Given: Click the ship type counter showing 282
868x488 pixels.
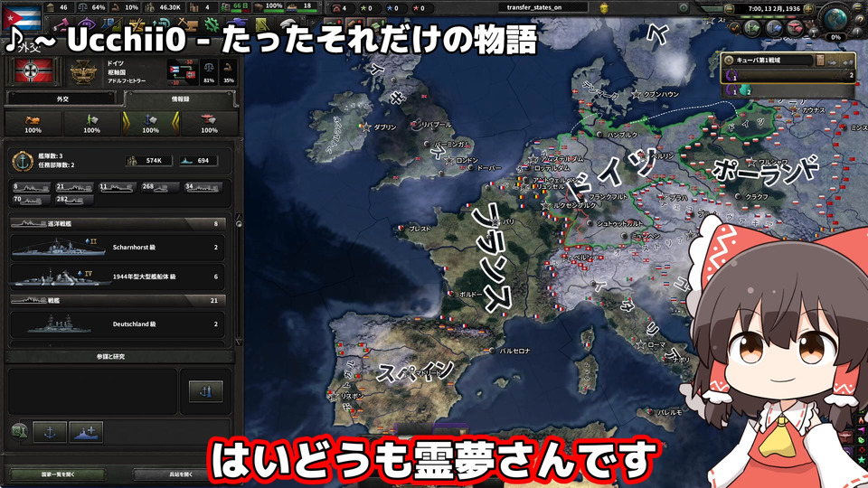Looking at the screenshot, I should coord(75,200).
